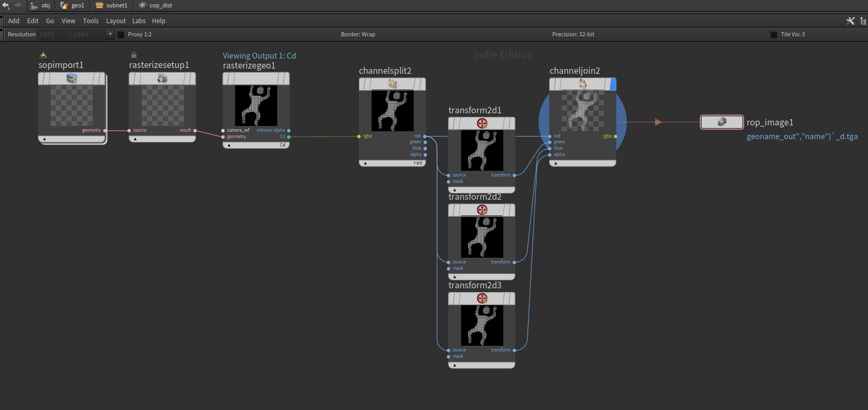Select the rop_image1 output node
The image size is (868, 410).
[x=722, y=122]
